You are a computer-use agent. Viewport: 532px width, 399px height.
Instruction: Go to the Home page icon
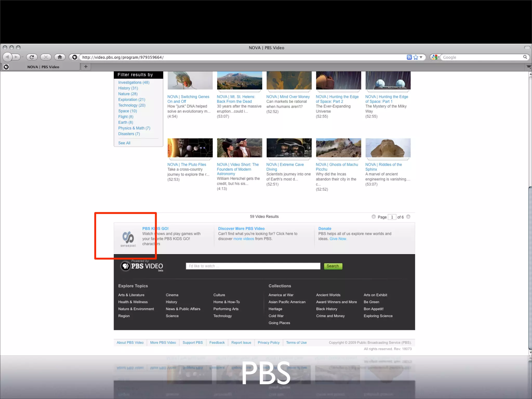tap(60, 57)
